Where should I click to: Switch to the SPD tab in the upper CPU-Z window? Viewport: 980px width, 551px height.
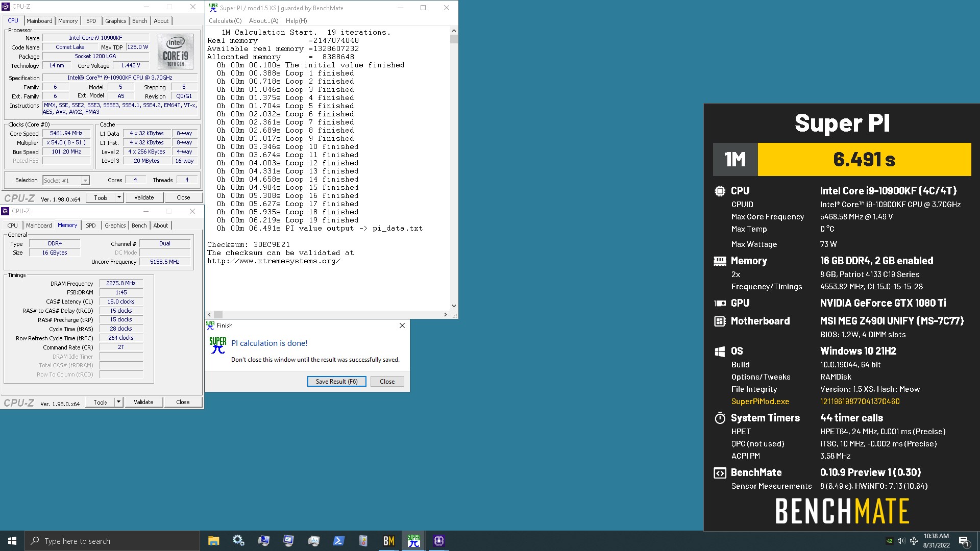tap(91, 21)
